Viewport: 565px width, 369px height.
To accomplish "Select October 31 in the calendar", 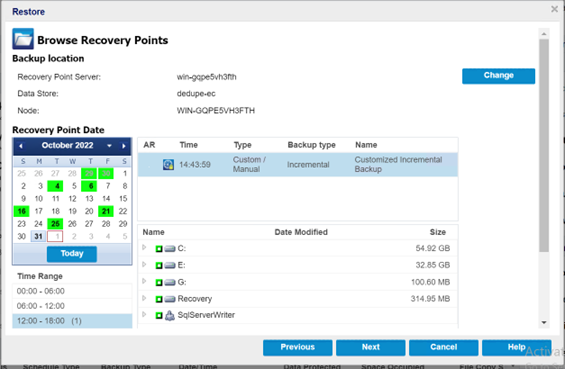I will 38,237.
